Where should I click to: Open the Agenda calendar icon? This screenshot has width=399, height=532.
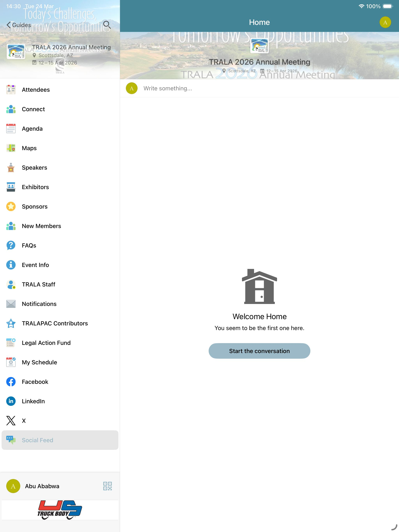point(11,129)
